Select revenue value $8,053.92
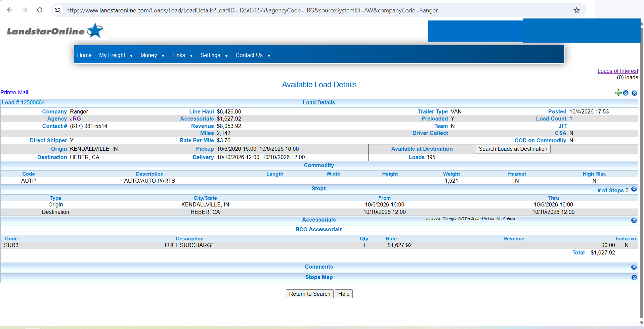 (x=229, y=126)
